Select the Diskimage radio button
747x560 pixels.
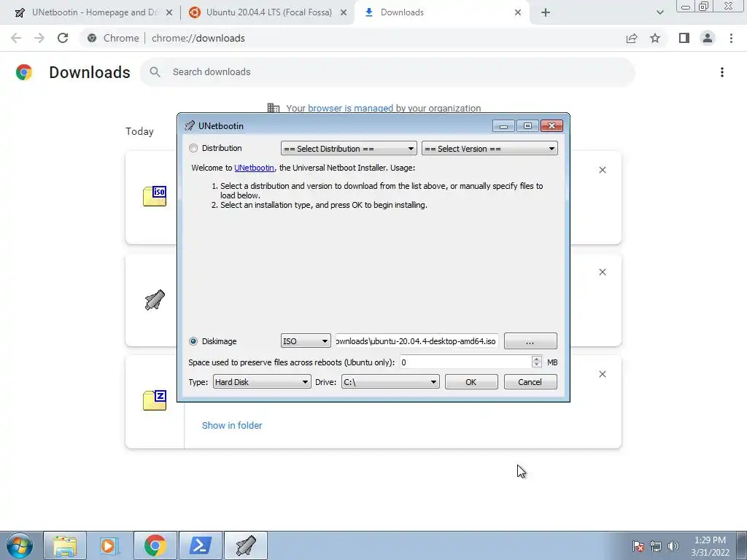point(193,341)
